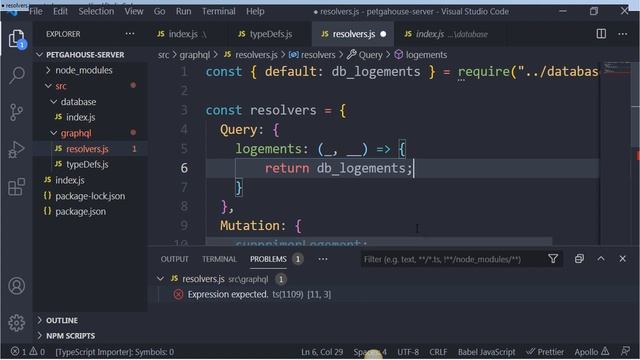Open package-lock.json in explorer
640x360 pixels.
click(90, 196)
